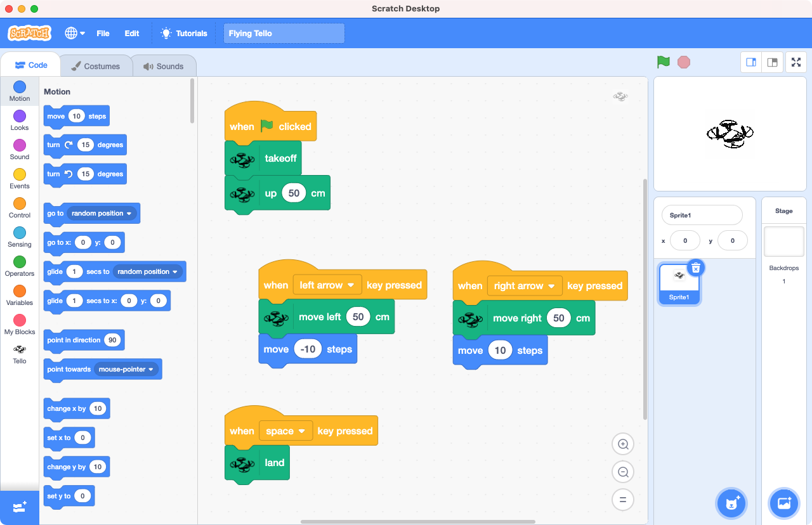
Task: Open the File menu
Action: click(103, 34)
